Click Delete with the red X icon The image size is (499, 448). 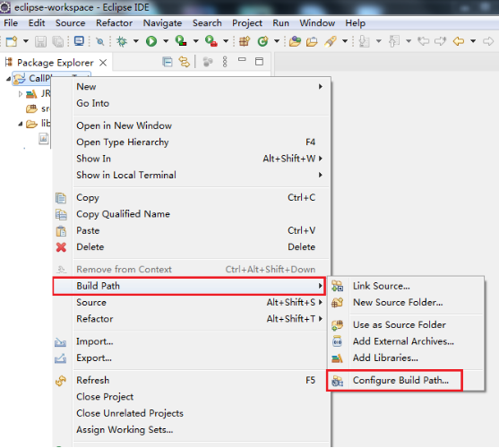pyautogui.click(x=90, y=247)
